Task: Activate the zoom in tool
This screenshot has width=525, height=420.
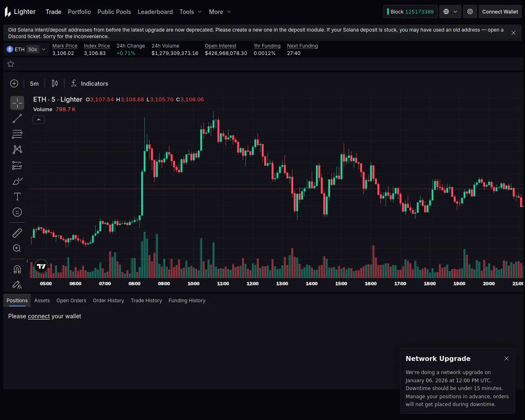Action: pos(17,249)
